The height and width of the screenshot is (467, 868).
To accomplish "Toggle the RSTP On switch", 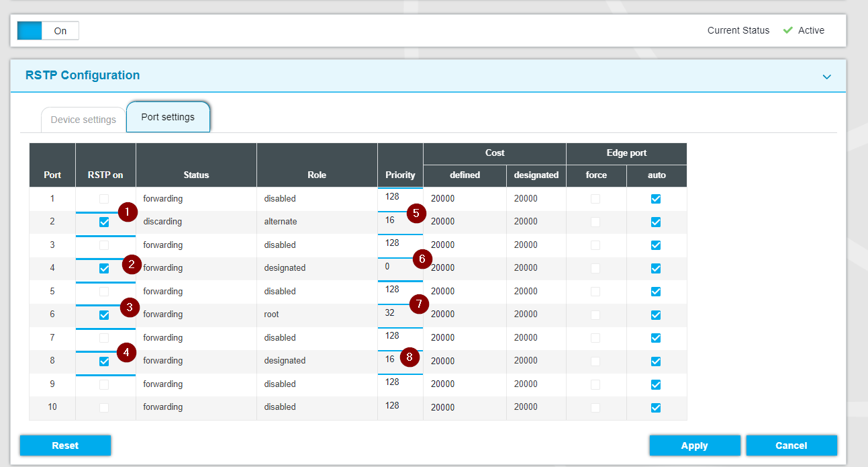I will tap(48, 31).
